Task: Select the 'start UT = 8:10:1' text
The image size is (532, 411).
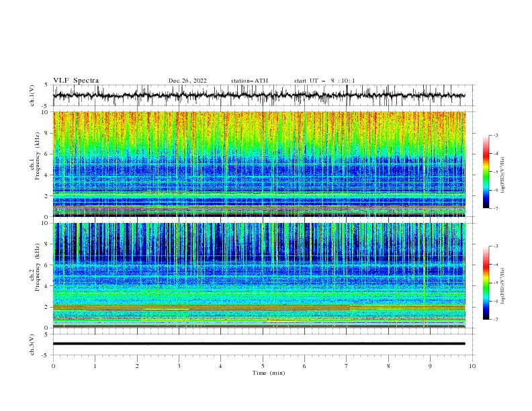Action: 324,81
